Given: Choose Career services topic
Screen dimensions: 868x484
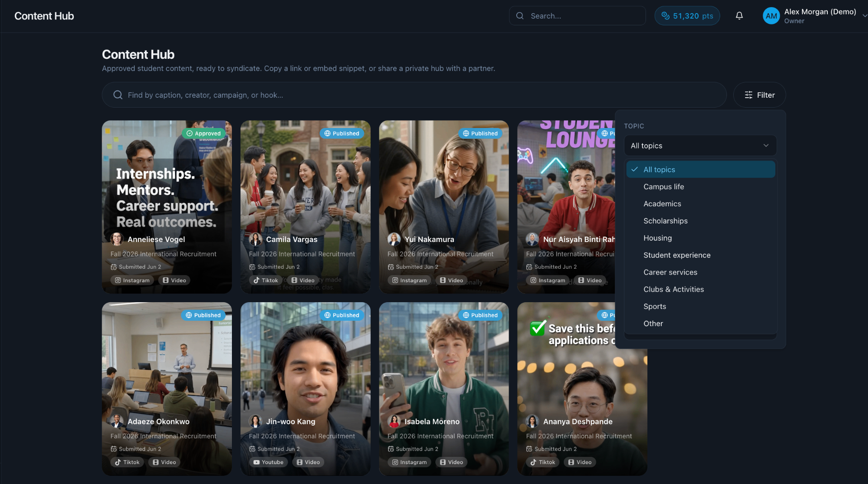Looking at the screenshot, I should click(700, 272).
